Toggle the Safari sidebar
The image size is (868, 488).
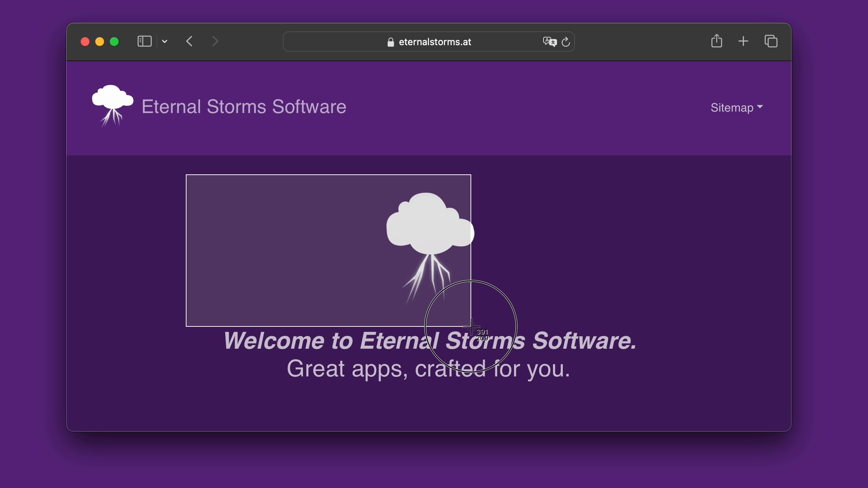tap(144, 41)
